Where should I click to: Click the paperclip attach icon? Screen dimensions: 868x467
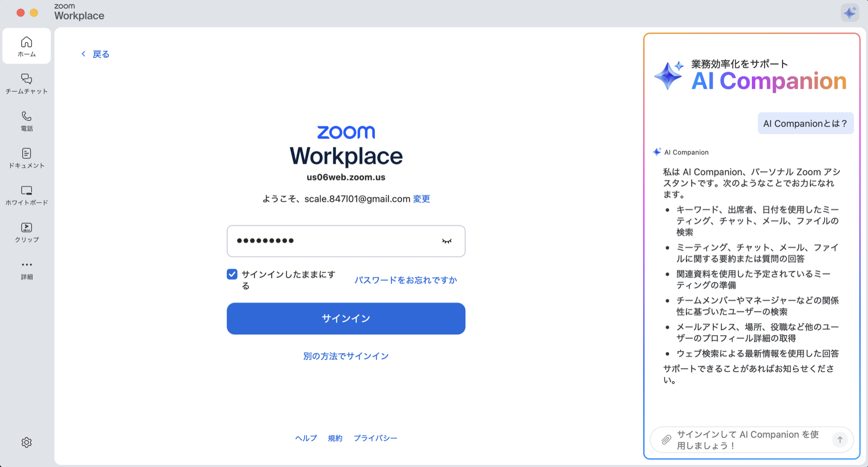click(x=666, y=440)
